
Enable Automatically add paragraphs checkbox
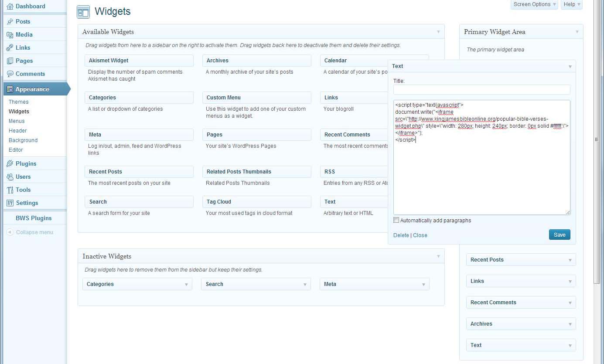396,220
